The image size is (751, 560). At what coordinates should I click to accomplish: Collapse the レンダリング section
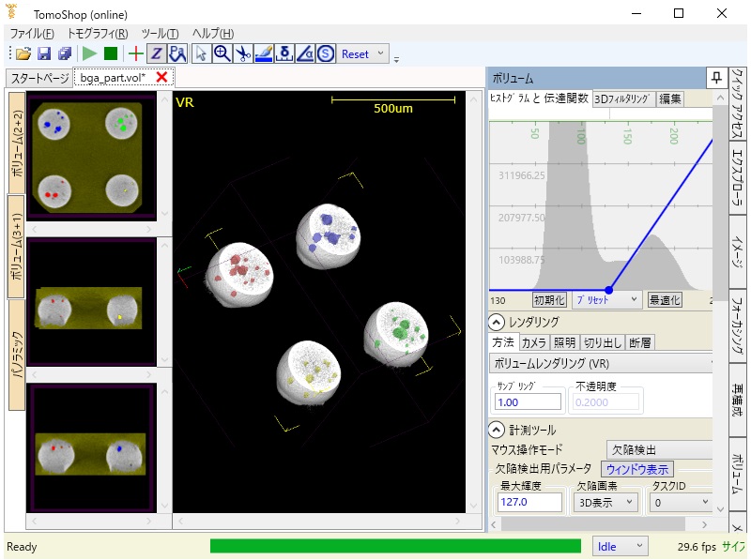tap(497, 322)
